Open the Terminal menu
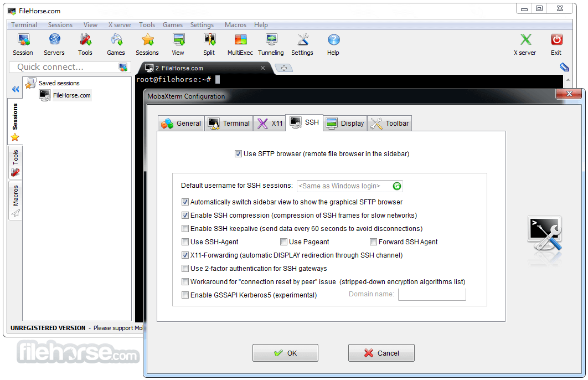 pyautogui.click(x=24, y=25)
